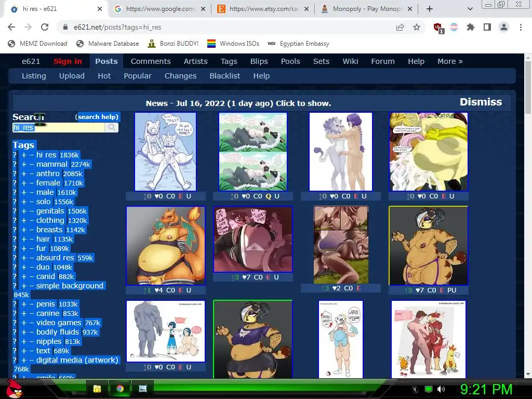Open the Bonzi BUDDY! bookmark
Screen dimensions: 532x399
tap(173, 44)
